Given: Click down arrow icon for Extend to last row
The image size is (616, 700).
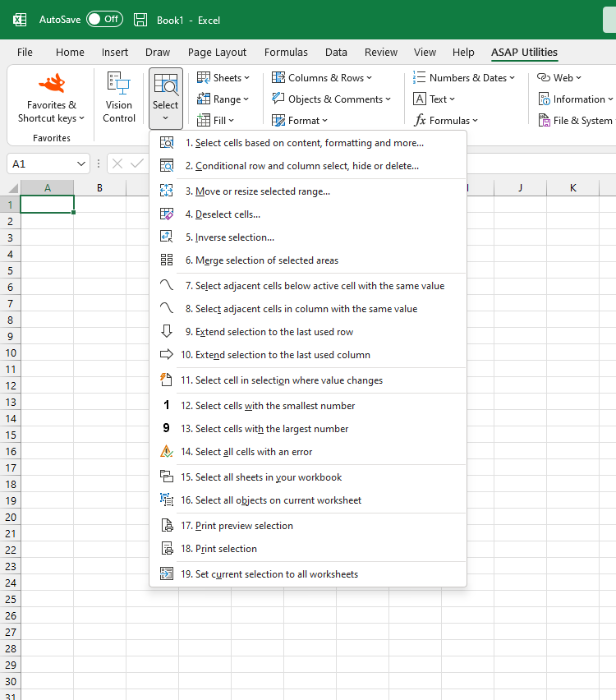Looking at the screenshot, I should [x=167, y=332].
